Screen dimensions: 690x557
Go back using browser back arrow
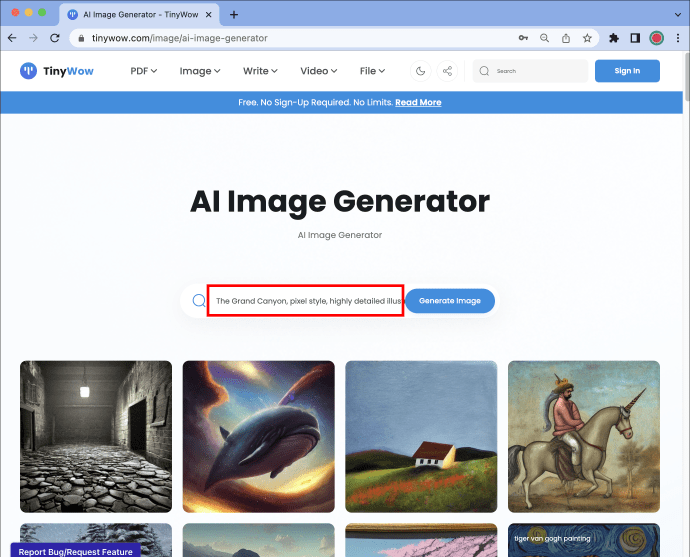click(12, 38)
